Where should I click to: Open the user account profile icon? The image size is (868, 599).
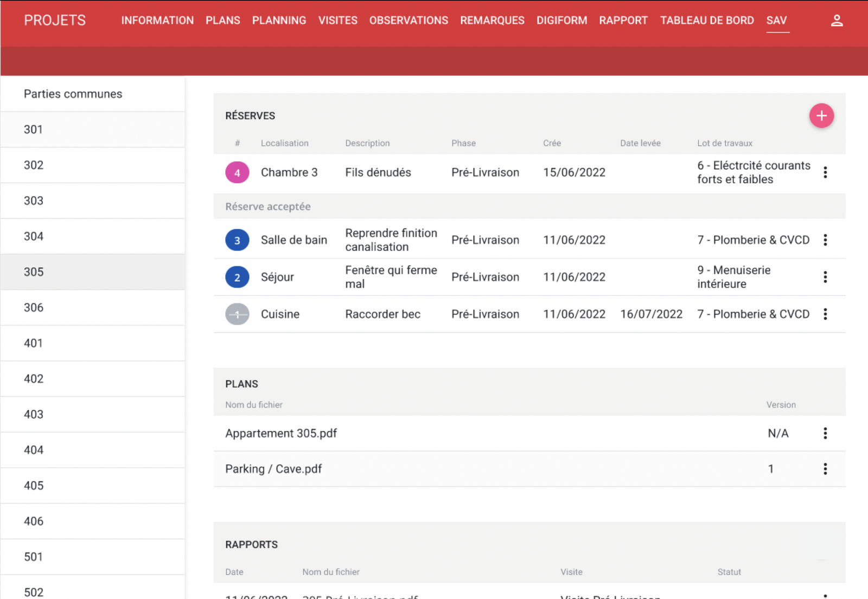[837, 21]
